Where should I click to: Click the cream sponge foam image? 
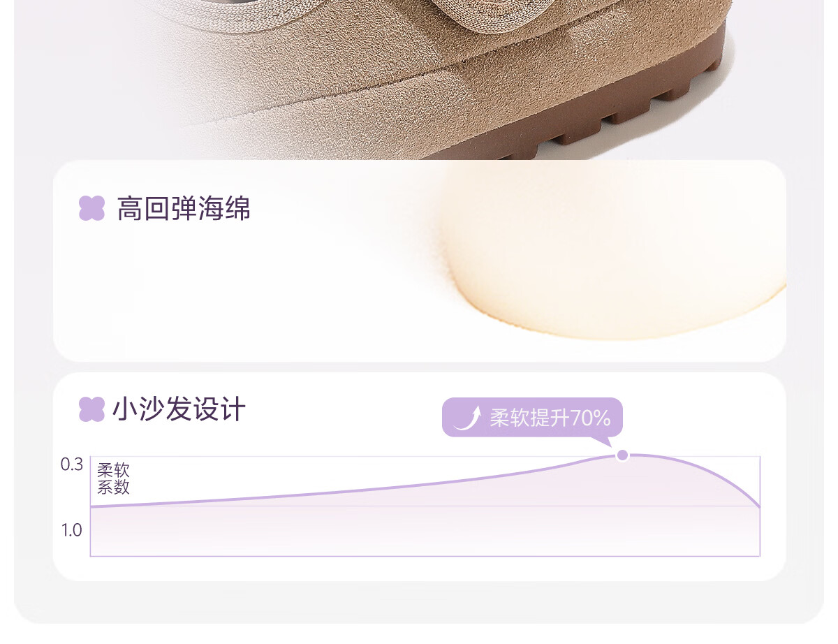point(615,251)
